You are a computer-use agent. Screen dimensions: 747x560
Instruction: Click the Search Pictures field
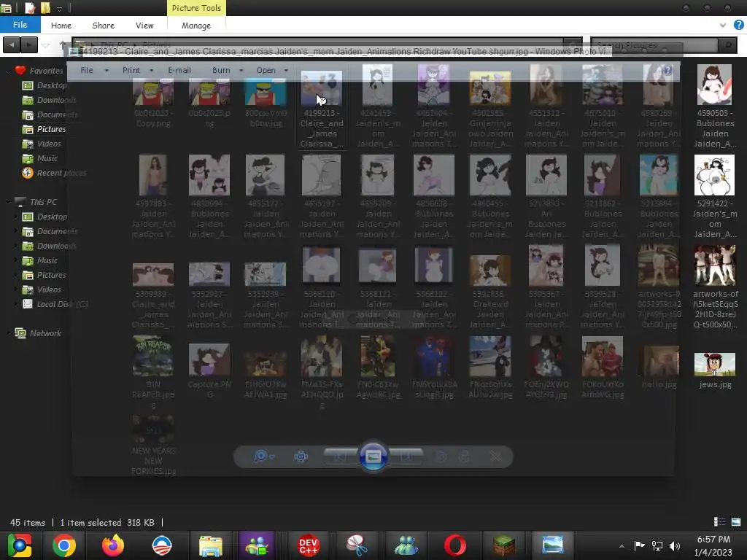pos(655,45)
